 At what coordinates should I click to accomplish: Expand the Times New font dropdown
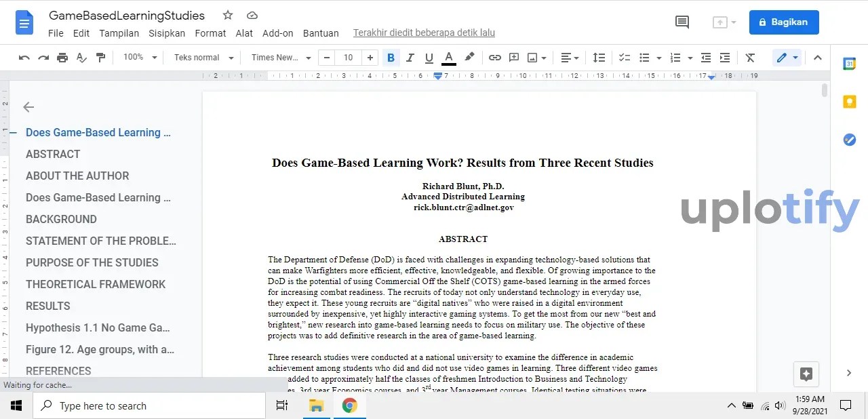click(281, 58)
